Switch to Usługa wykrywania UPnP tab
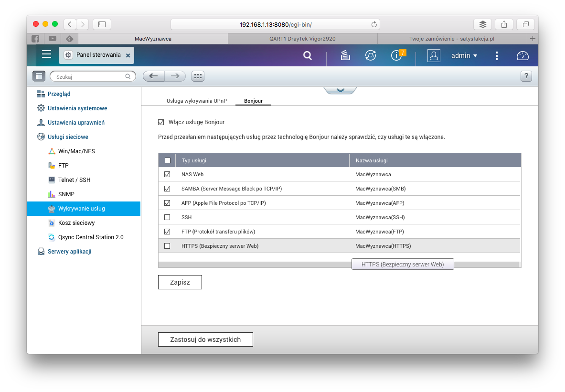The width and height of the screenshot is (565, 392). tap(197, 101)
